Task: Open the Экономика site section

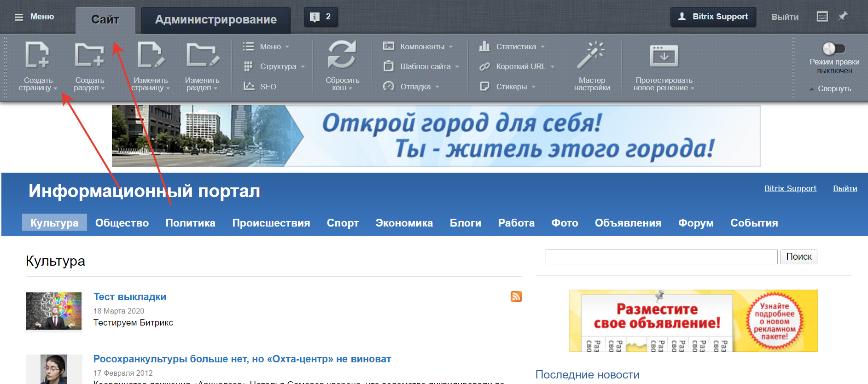Action: [404, 223]
